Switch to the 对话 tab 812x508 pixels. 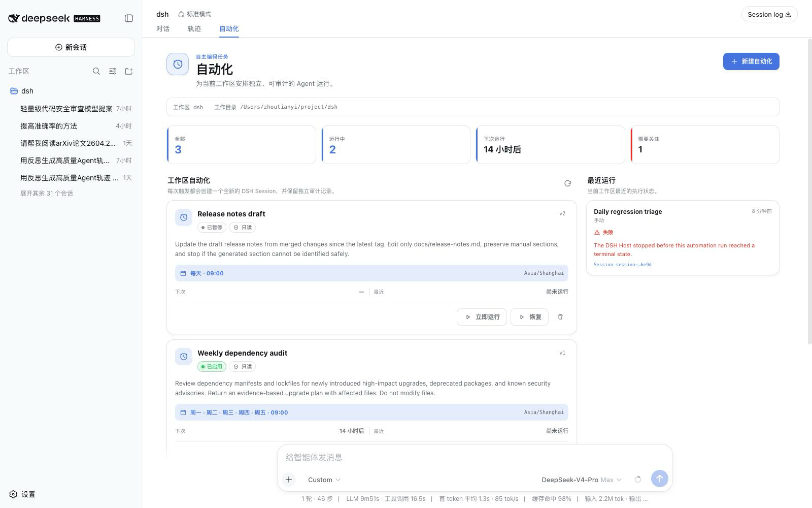163,29
